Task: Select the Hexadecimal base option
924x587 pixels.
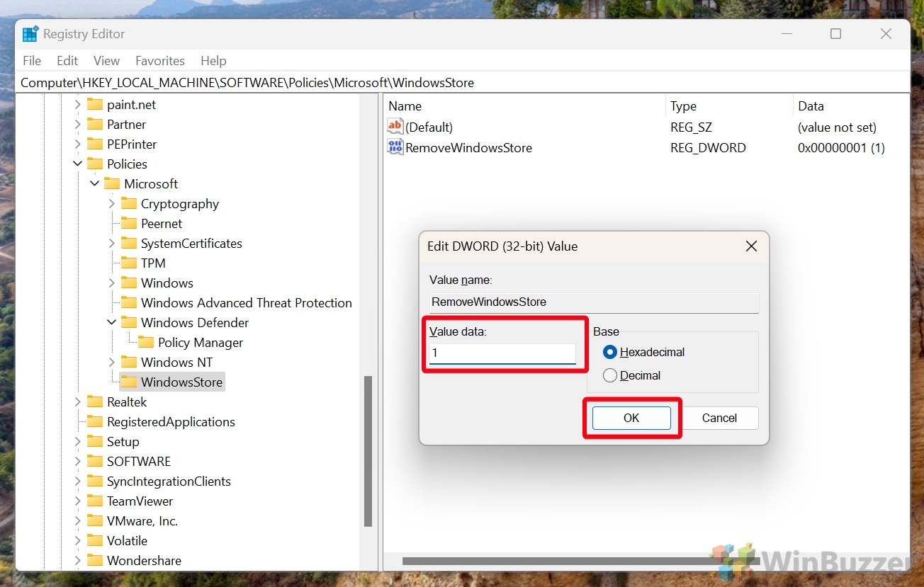Action: [644, 352]
